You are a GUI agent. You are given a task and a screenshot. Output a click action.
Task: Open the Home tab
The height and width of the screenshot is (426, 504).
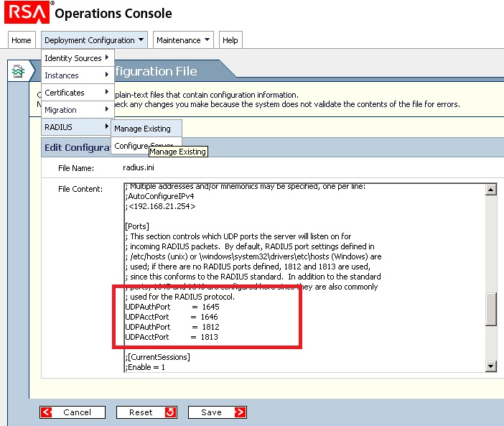(22, 40)
